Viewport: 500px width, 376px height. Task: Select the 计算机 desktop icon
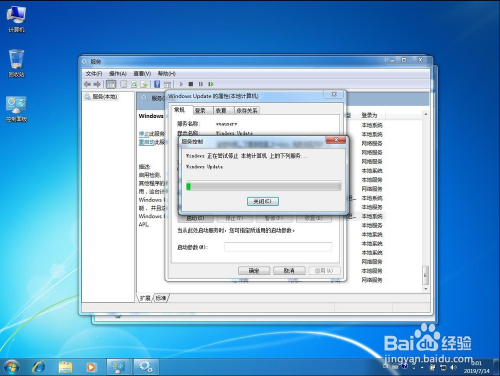(x=16, y=19)
